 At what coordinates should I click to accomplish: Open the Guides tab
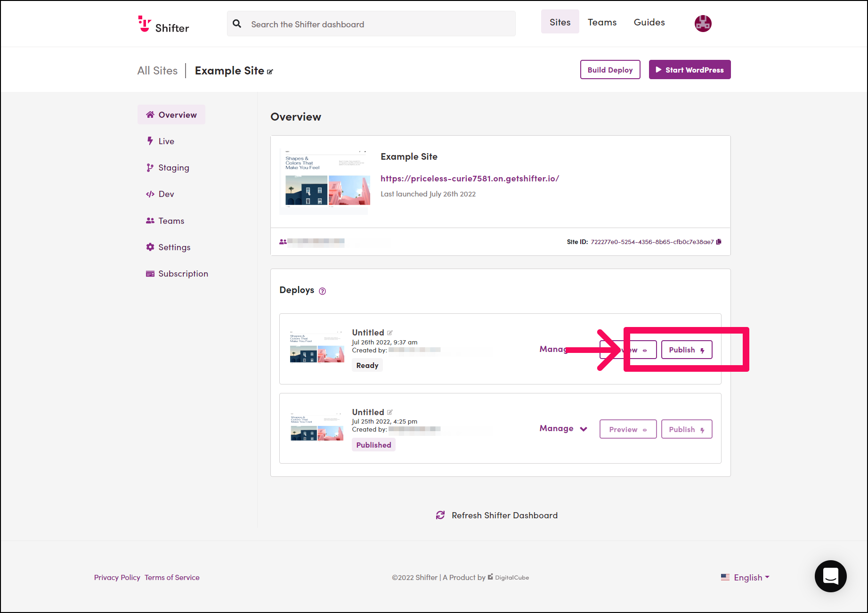coord(649,22)
